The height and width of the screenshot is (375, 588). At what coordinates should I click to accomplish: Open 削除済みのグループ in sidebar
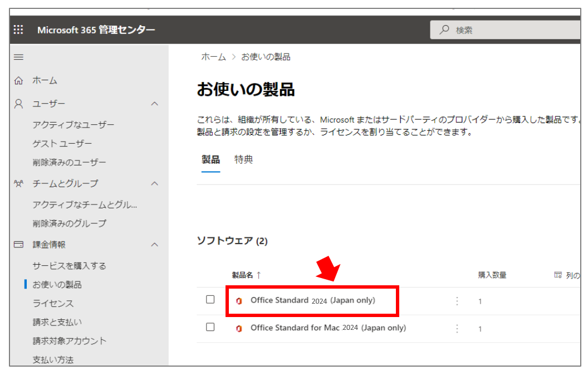(x=70, y=224)
